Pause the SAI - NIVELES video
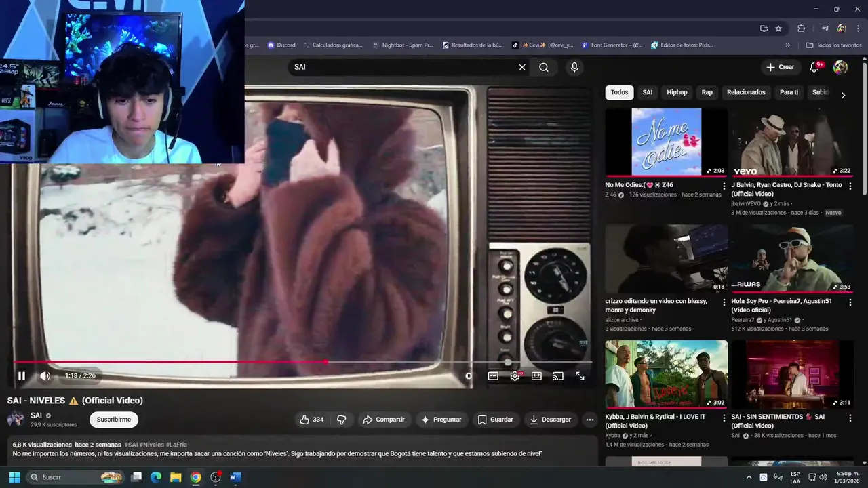Screen dimensions: 868x488 (x=22, y=375)
